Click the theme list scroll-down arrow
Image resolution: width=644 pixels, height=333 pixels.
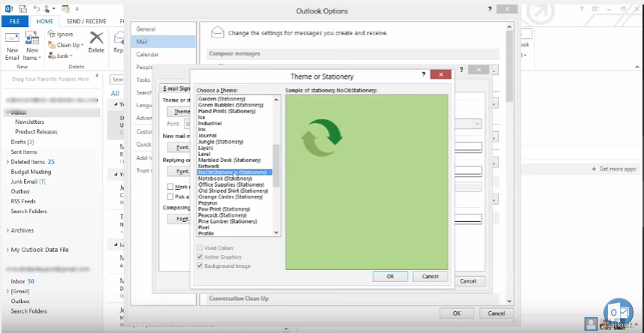coord(276,232)
